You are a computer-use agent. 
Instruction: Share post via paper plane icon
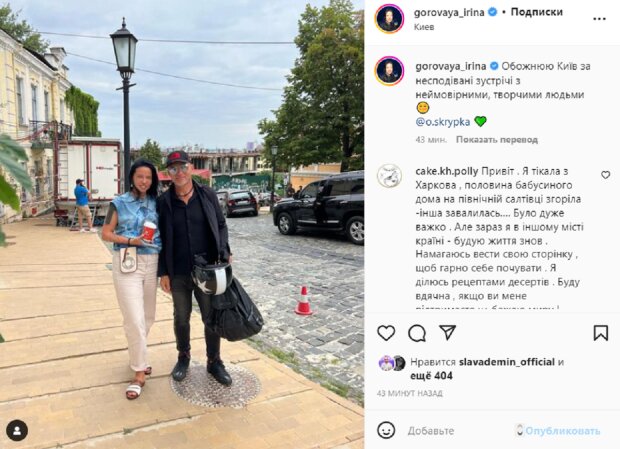tap(448, 333)
